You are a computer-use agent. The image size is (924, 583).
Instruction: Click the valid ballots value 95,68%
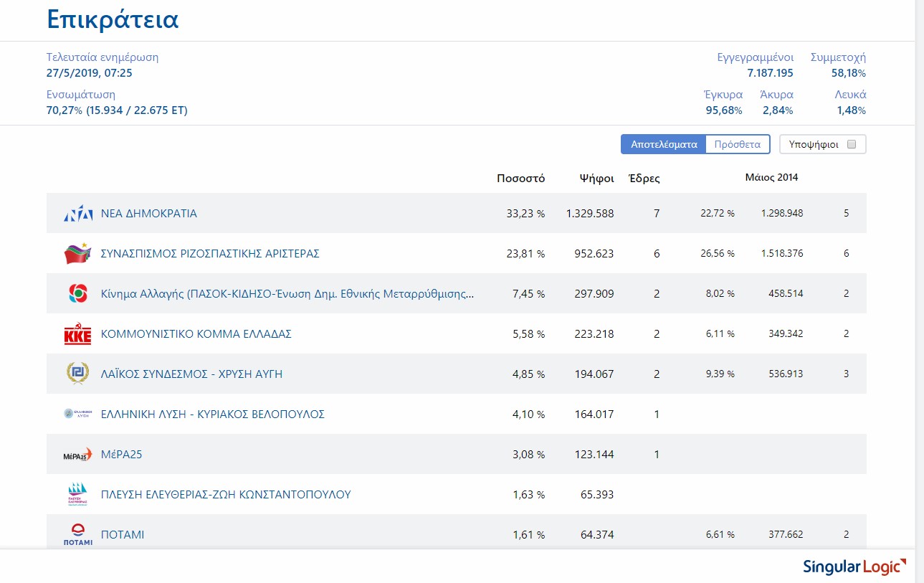[x=724, y=110]
